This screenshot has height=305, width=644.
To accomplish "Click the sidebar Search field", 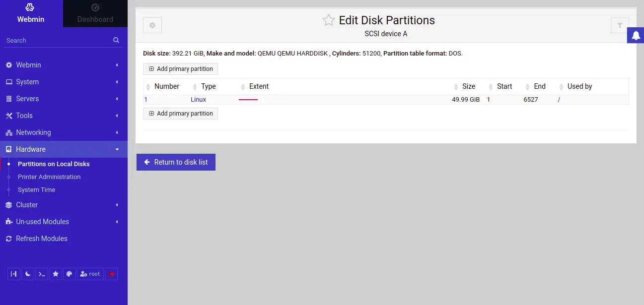I will (57, 40).
